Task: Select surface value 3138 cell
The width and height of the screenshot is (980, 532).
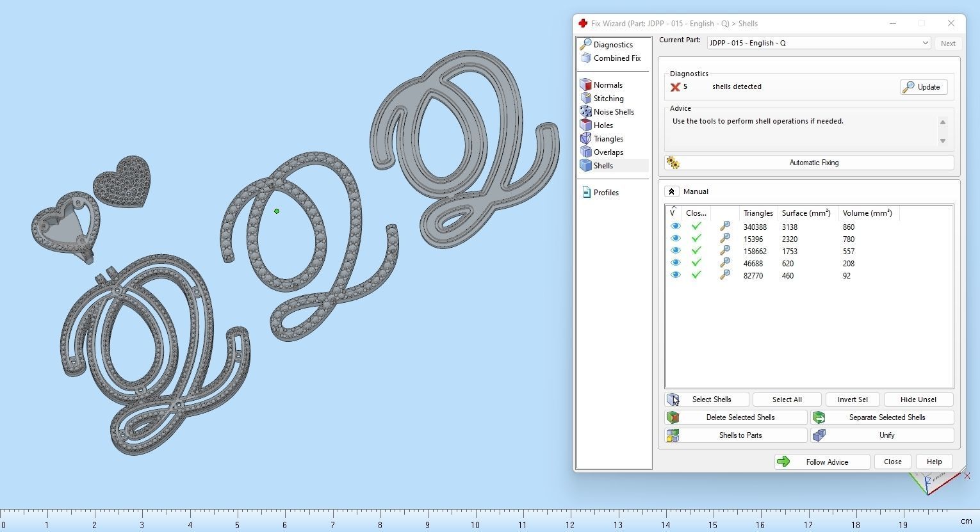Action: [789, 227]
